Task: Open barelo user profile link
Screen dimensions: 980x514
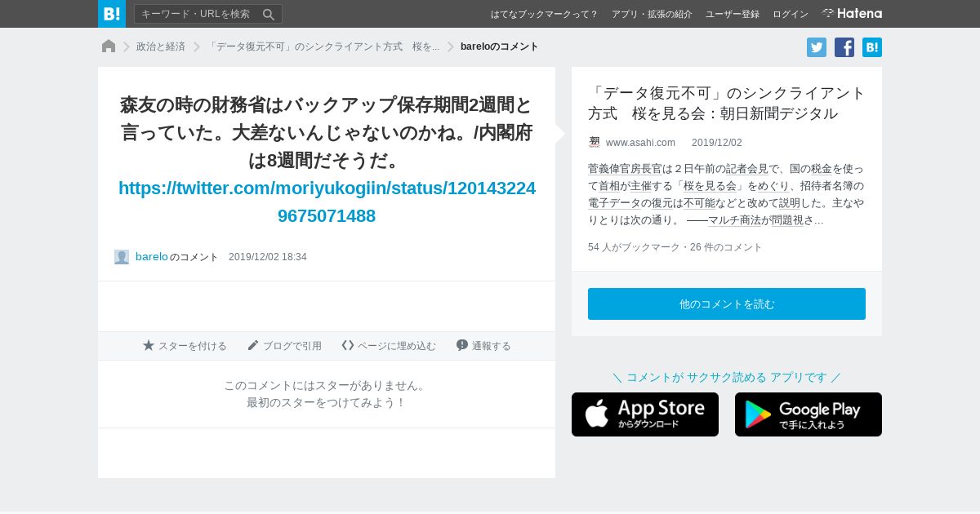Action: [x=152, y=256]
